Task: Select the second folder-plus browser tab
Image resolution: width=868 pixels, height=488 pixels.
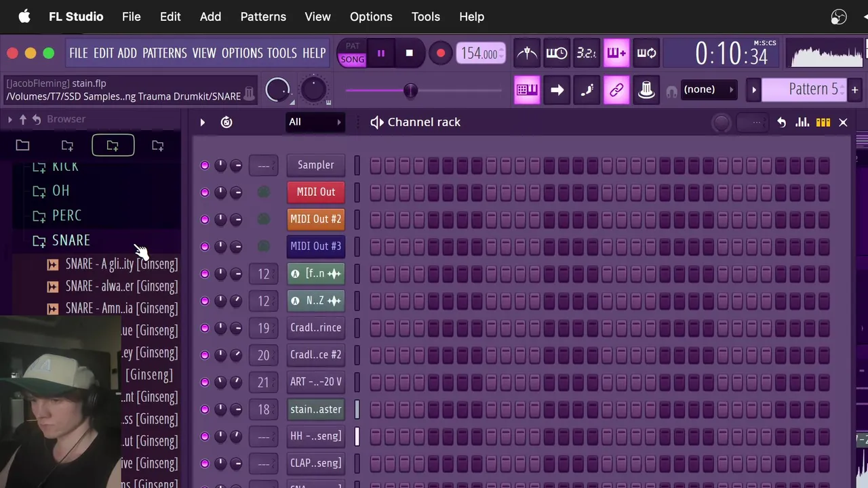Action: tap(67, 145)
